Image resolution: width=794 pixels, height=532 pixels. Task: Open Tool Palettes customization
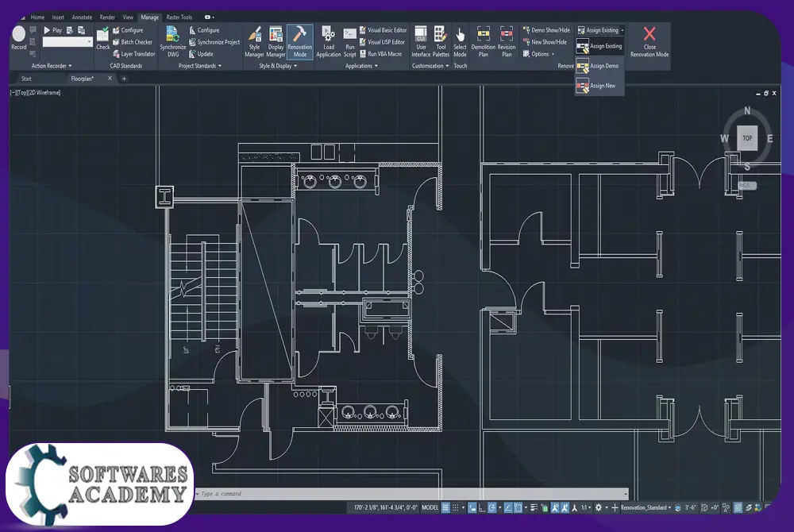441,41
